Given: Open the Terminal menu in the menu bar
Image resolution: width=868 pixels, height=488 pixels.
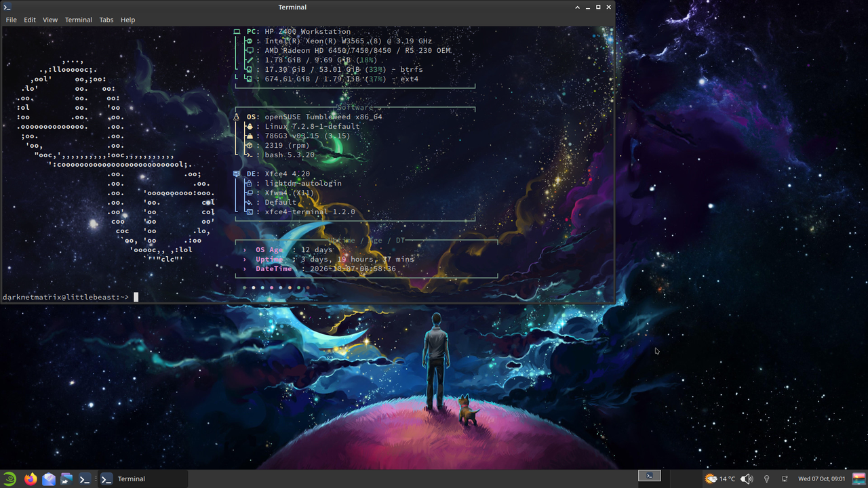Looking at the screenshot, I should click(x=79, y=20).
